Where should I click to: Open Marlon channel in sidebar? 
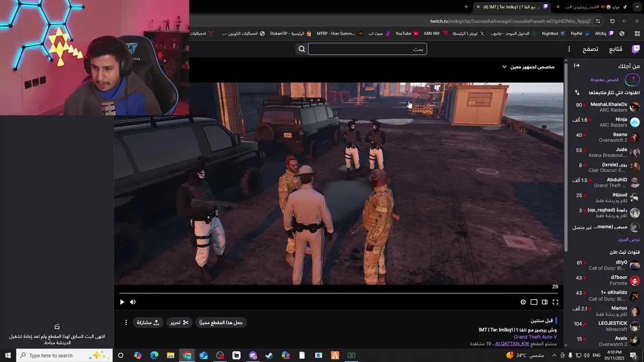pyautogui.click(x=607, y=311)
